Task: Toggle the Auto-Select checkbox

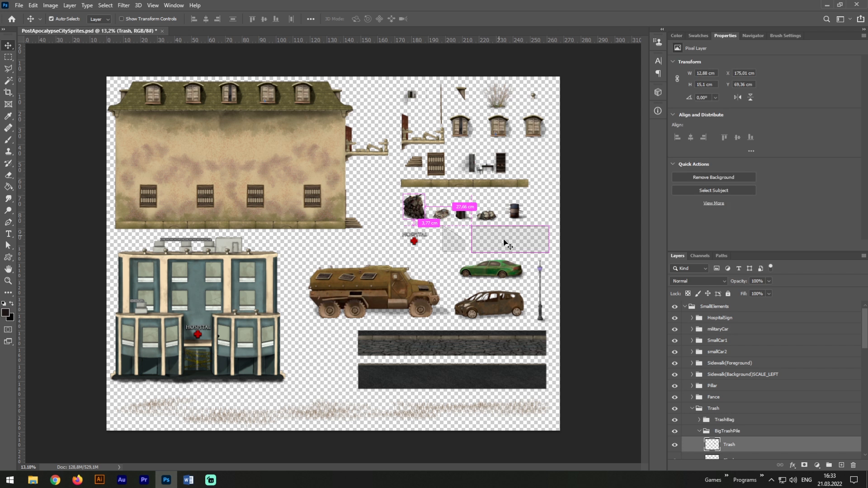Action: pyautogui.click(x=51, y=19)
